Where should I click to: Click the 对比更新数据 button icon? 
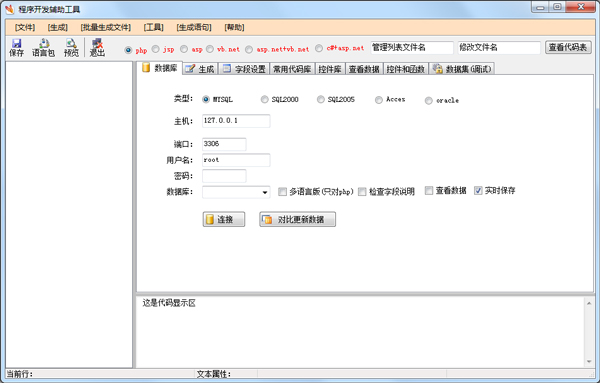pyautogui.click(x=267, y=219)
